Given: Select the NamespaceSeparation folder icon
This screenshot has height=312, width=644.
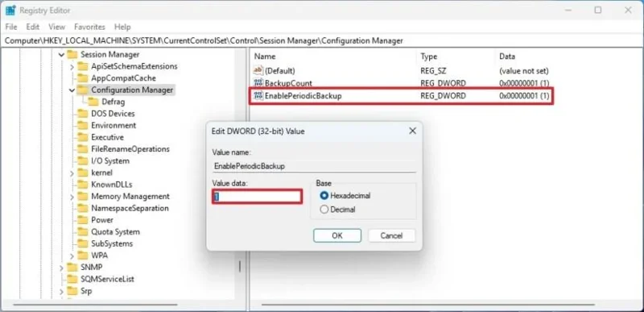Looking at the screenshot, I should [83, 208].
